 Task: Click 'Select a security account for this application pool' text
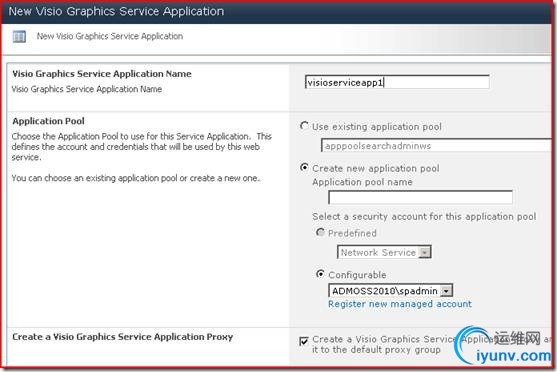coord(424,216)
